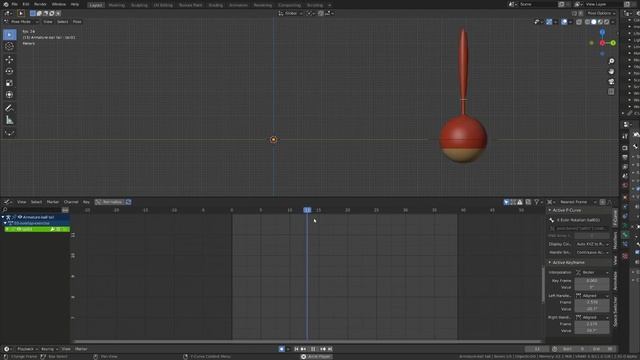Open the Global transform orientation dropdown
This screenshot has width=640, height=360.
291,13
